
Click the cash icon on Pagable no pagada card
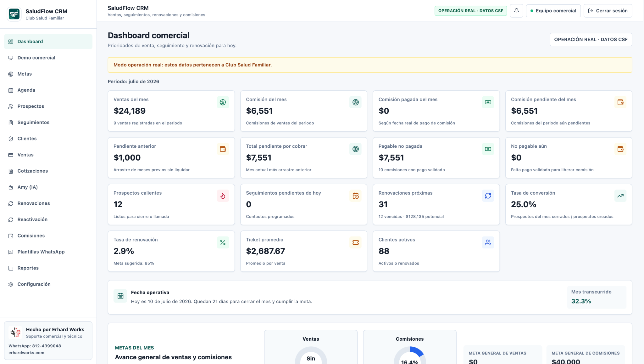pos(488,149)
